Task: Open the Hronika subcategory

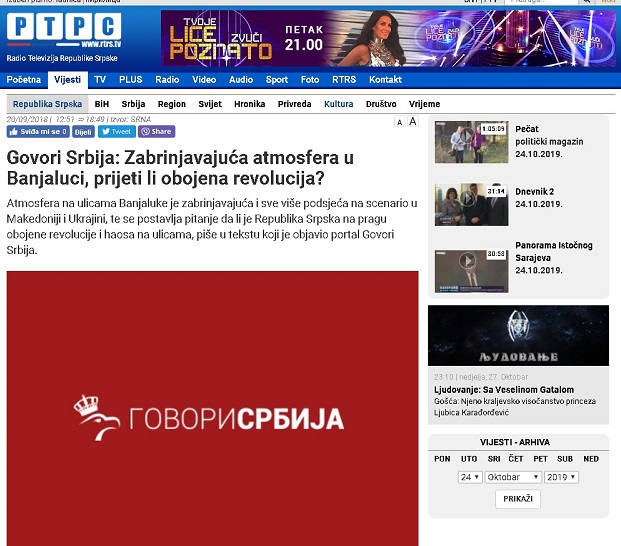Action: point(250,104)
